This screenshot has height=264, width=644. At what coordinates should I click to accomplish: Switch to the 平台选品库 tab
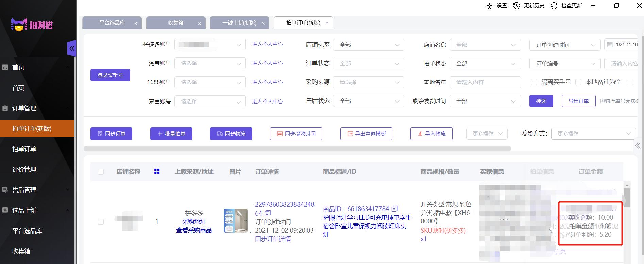pos(112,23)
